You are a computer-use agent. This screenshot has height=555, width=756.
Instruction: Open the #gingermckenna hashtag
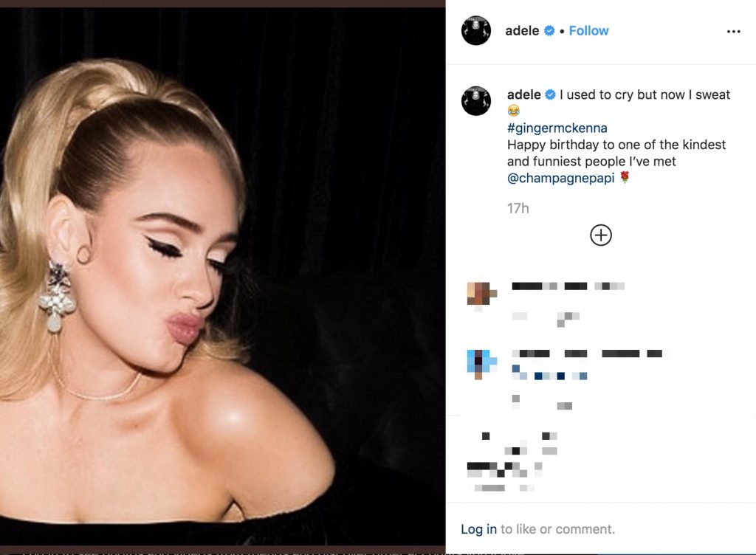pos(557,128)
